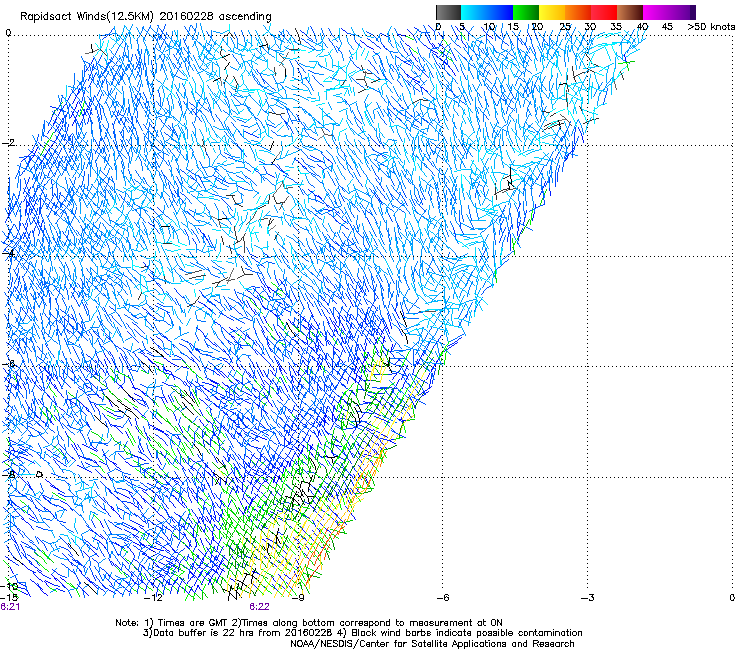This screenshot has height=650, width=740.
Task: Click the '15' legend scale number
Action: [513, 27]
